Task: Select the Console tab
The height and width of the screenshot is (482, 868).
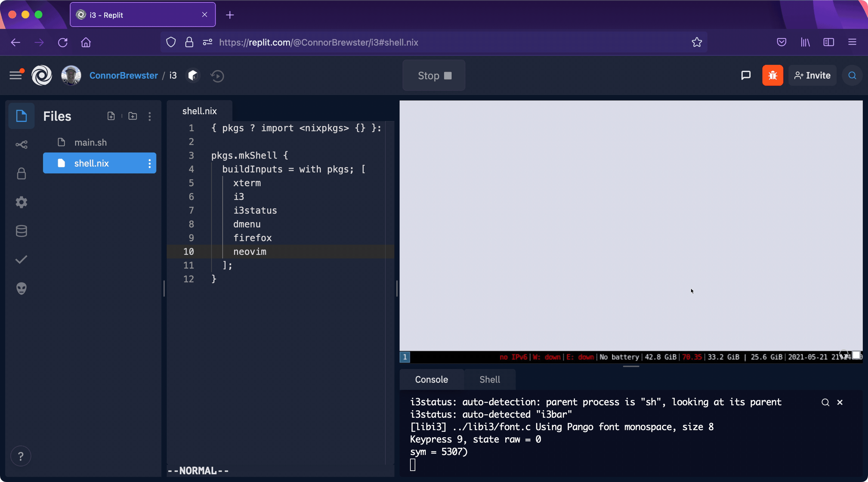Action: [431, 380]
